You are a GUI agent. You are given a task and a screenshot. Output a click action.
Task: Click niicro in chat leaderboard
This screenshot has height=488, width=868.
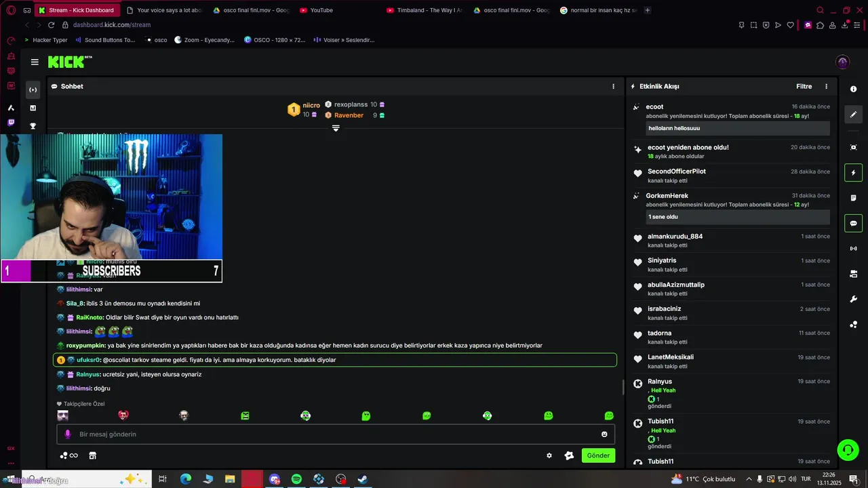(311, 105)
